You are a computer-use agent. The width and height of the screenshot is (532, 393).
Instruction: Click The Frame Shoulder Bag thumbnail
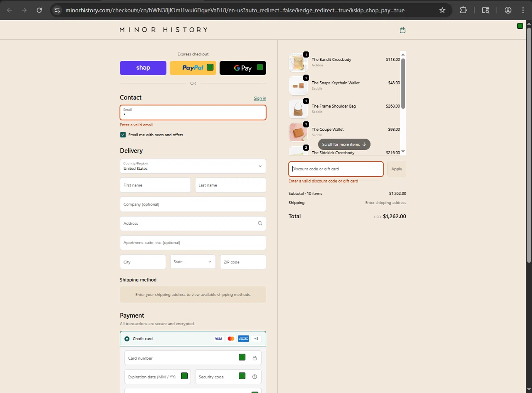[x=298, y=109]
